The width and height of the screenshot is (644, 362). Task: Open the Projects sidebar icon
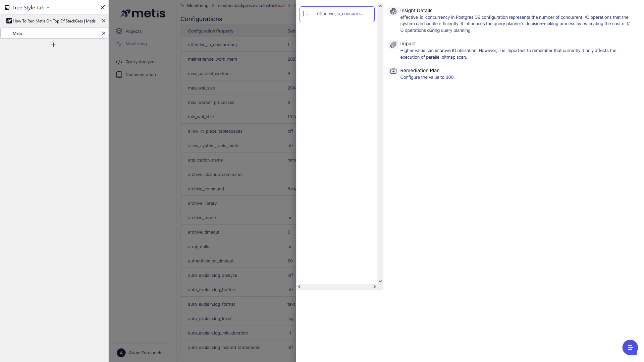point(119,31)
